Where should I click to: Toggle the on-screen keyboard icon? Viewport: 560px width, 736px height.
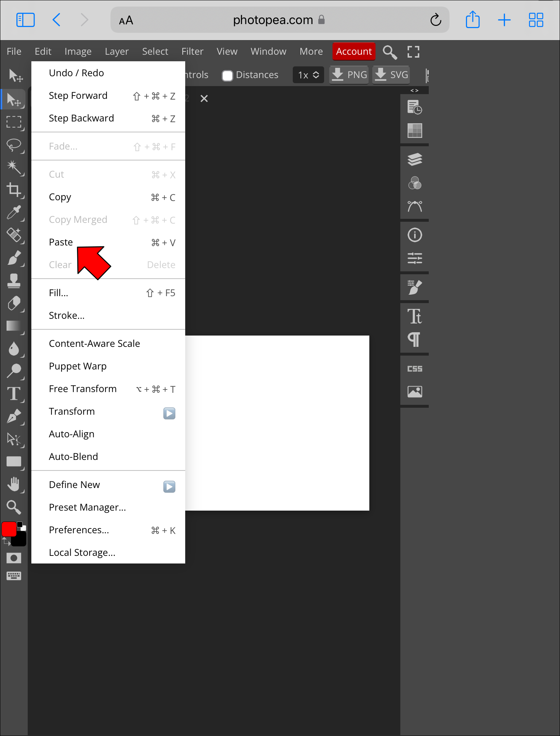coord(14,576)
